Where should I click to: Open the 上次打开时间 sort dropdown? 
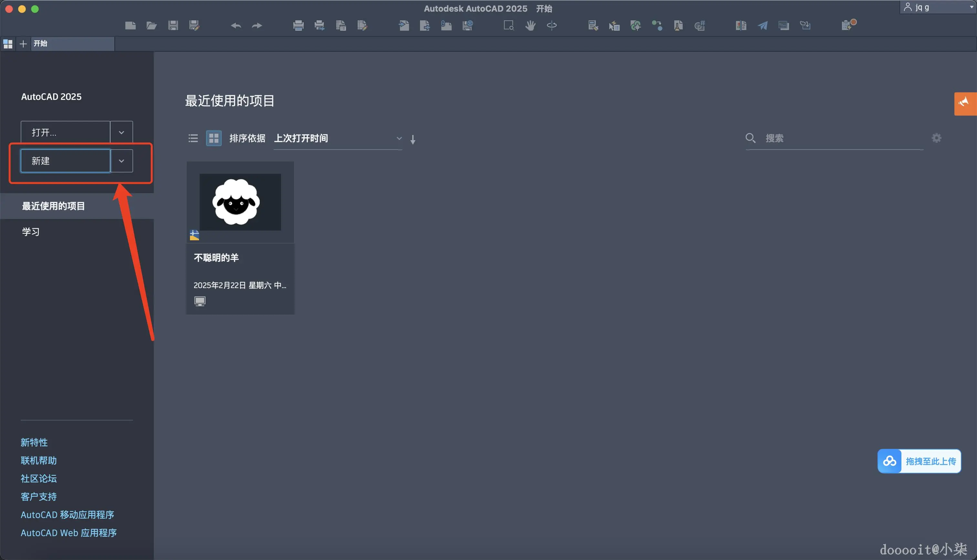coord(399,138)
